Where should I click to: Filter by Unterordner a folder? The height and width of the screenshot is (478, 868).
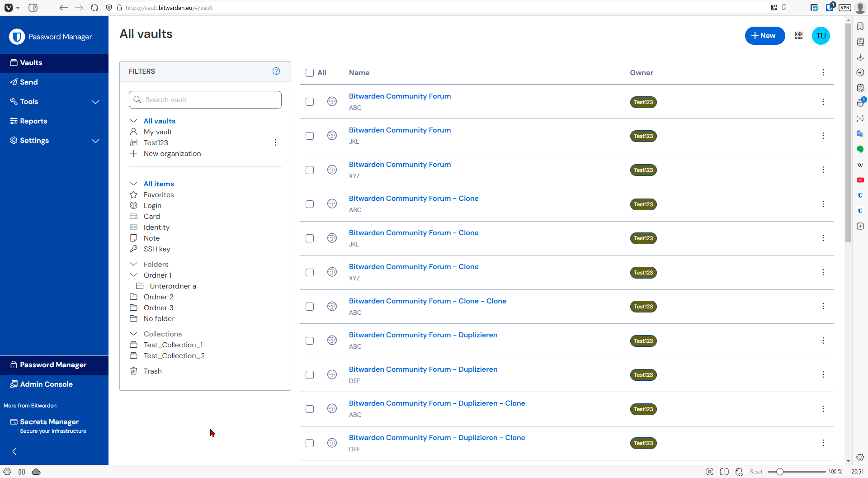click(173, 286)
